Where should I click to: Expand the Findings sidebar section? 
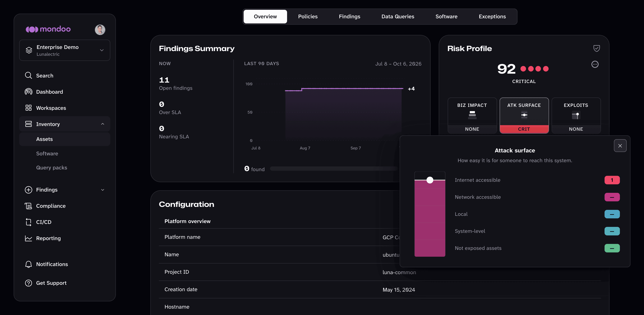(102, 190)
